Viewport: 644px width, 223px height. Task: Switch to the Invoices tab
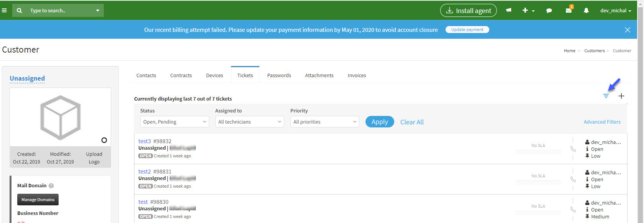click(x=357, y=75)
